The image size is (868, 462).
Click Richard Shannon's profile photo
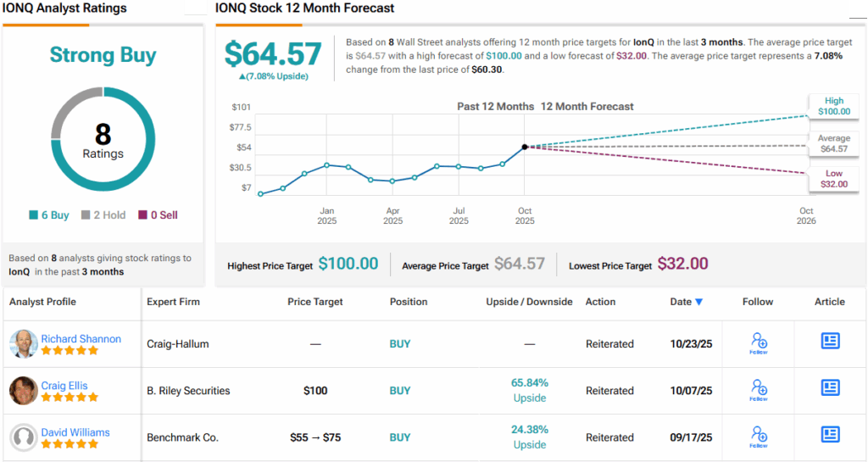(x=23, y=343)
